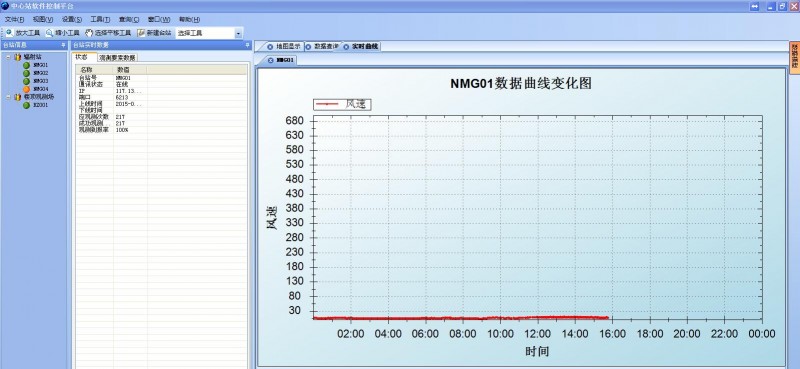Viewport: 800px width, 369px height.
Task: Collapse the second station group tree node
Action: [8, 97]
